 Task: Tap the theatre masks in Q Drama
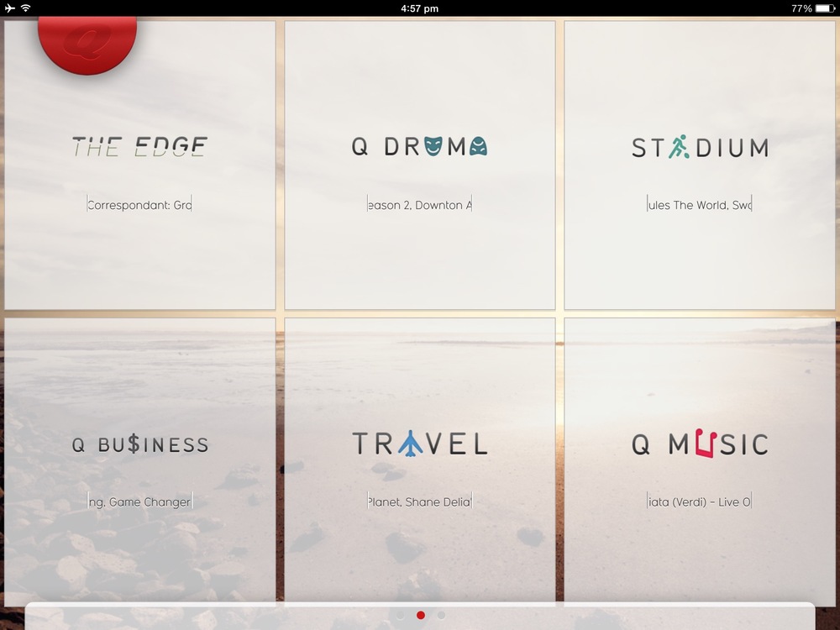(454, 147)
